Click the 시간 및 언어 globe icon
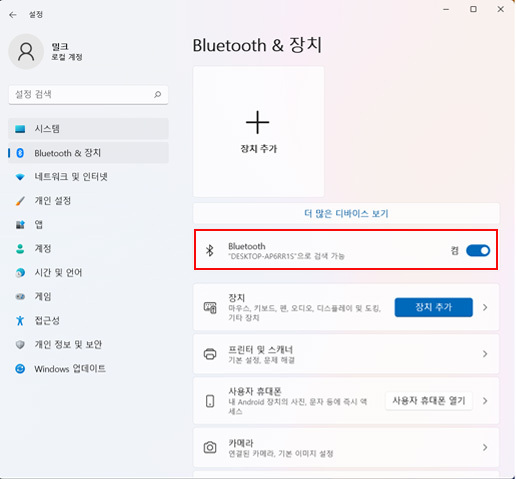Viewport: 516px width, 479px height. pyautogui.click(x=20, y=273)
